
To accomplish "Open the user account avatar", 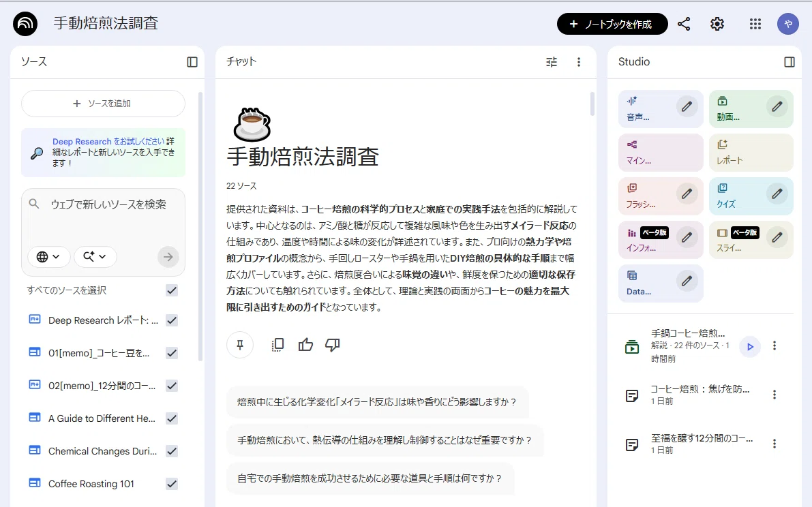I will pos(787,24).
